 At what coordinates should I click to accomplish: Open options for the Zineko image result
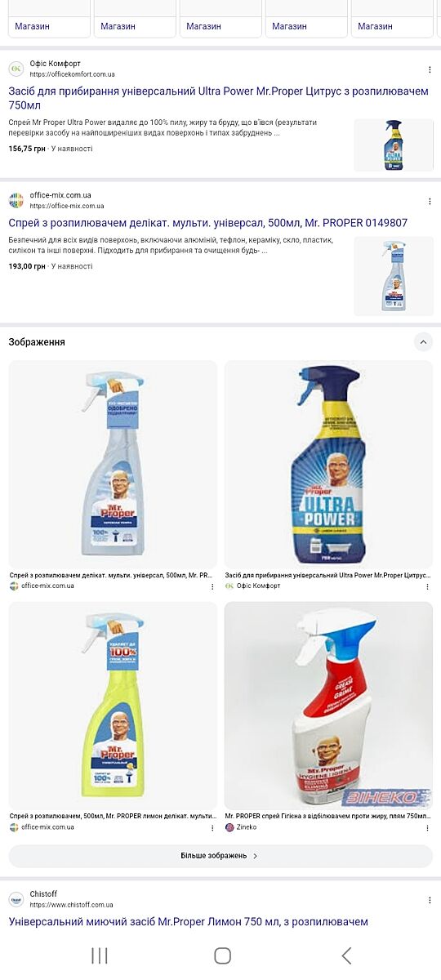429,827
